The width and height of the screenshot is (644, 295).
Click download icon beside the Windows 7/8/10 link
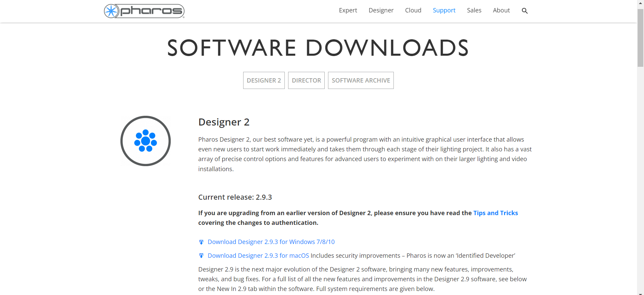click(201, 242)
